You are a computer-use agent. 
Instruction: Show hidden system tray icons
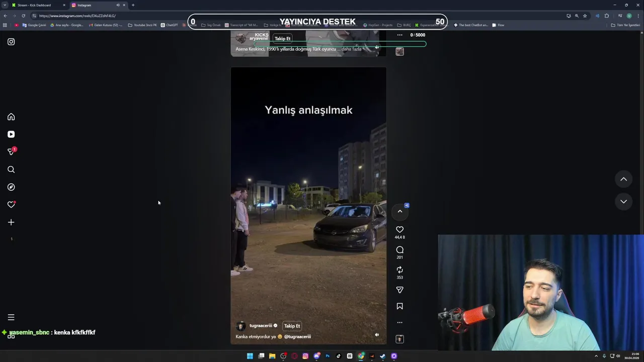pos(596,356)
